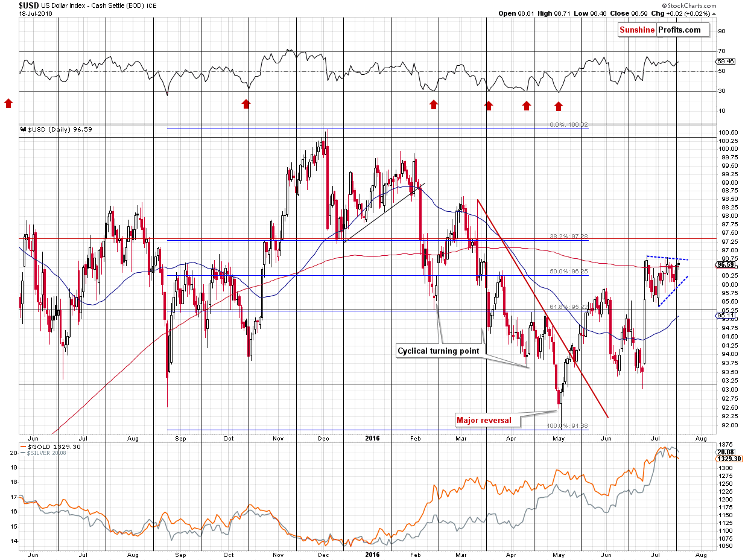Click the 96.59 price tag on right axis
The image size is (748, 560).
click(724, 264)
